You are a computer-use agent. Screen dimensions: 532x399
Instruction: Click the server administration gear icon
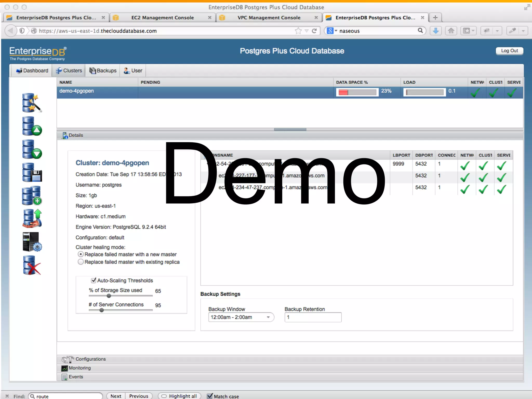coord(32,242)
